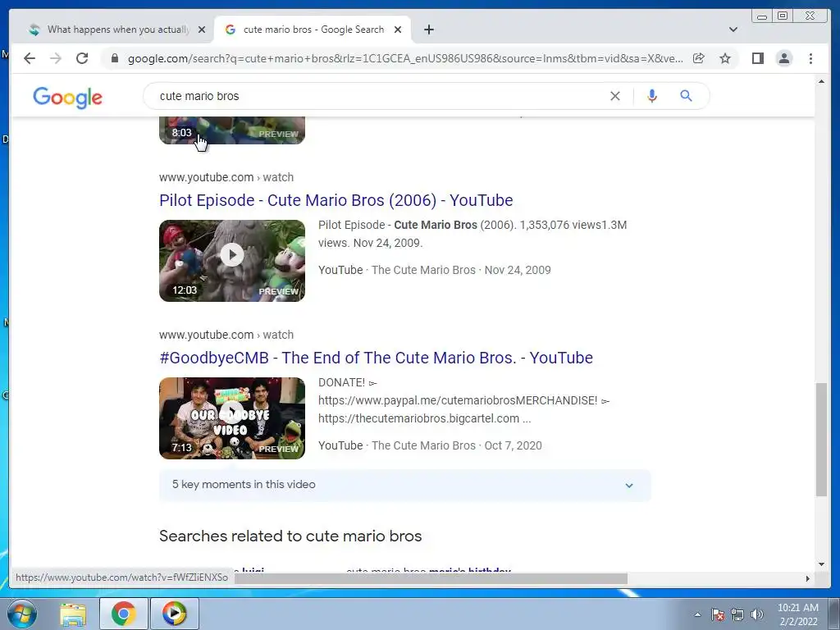Image resolution: width=840 pixels, height=630 pixels.
Task: Click the Chrome taskbar icon
Action: click(124, 614)
